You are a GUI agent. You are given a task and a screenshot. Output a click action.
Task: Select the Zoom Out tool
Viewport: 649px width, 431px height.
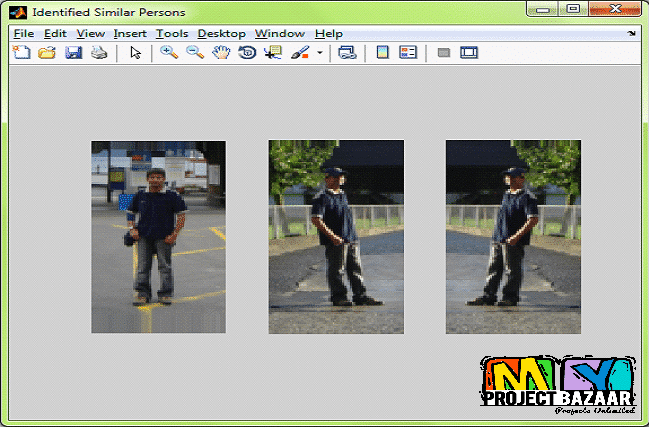coord(195,53)
